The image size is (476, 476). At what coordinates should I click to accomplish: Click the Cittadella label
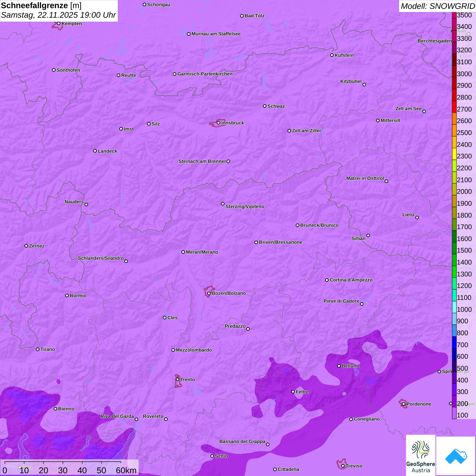point(288,469)
